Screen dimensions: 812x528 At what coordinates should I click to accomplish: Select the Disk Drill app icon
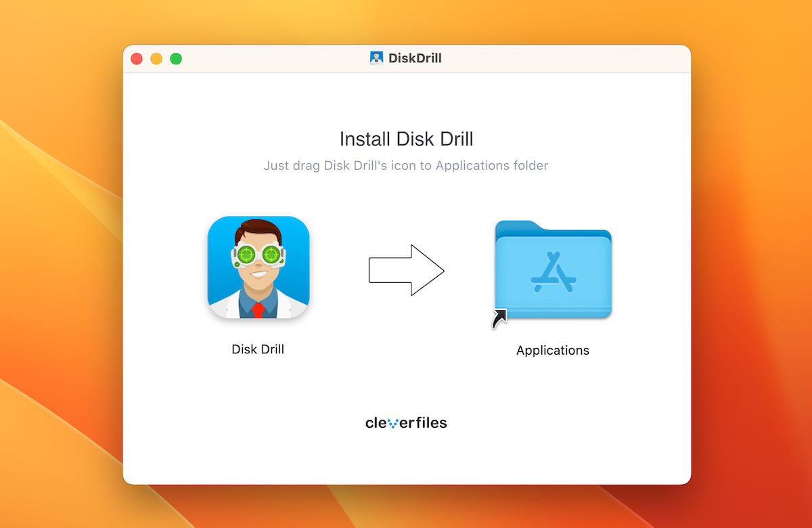click(258, 268)
